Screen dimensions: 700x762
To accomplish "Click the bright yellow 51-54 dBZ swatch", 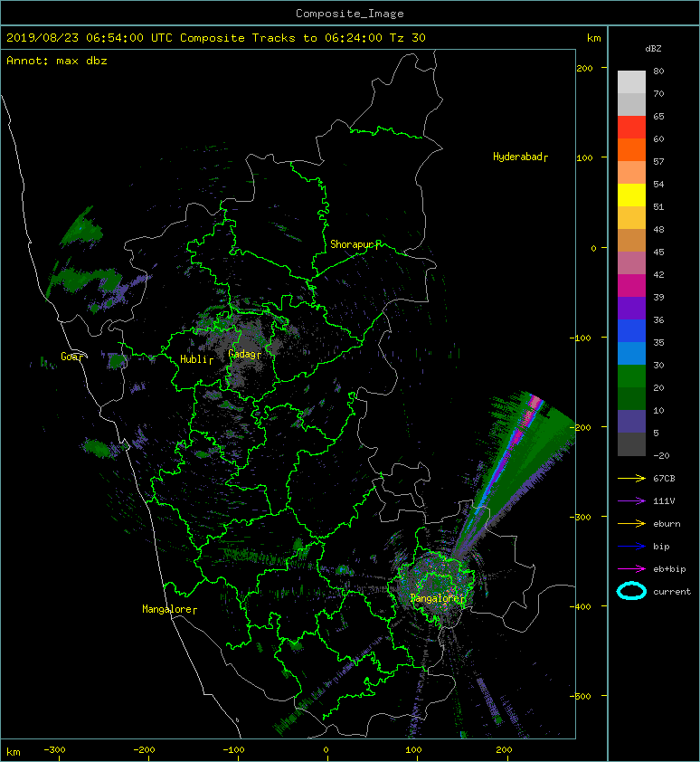I will click(x=631, y=195).
